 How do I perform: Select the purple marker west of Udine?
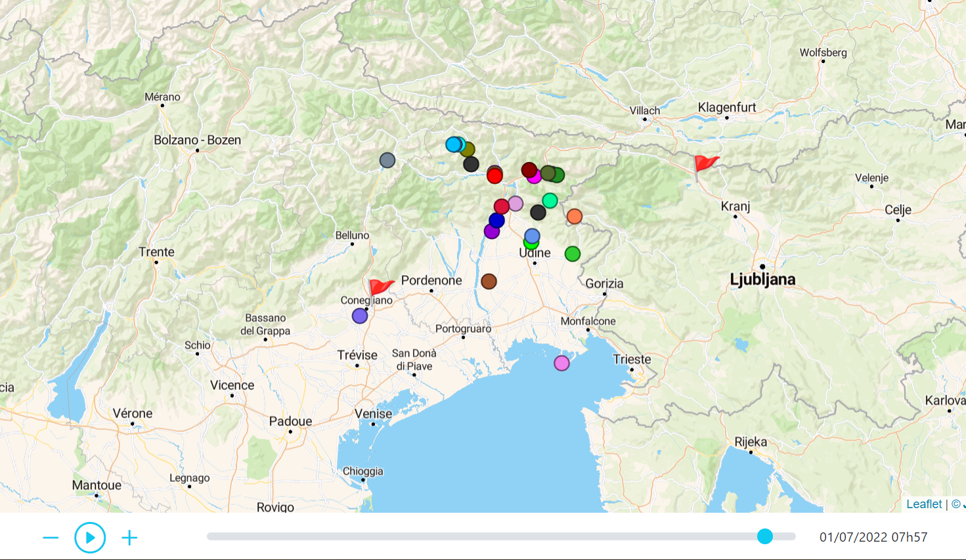tap(491, 232)
